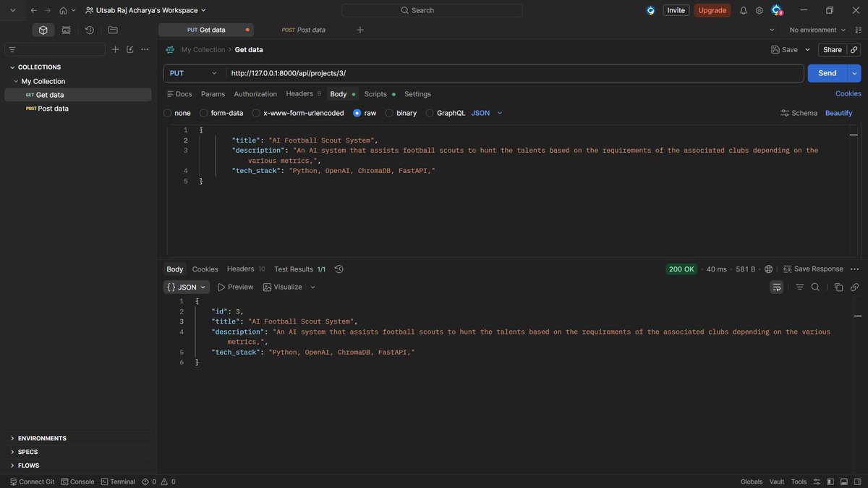This screenshot has height=488, width=868.
Task: Open the settings gear icon
Action: click(759, 10)
